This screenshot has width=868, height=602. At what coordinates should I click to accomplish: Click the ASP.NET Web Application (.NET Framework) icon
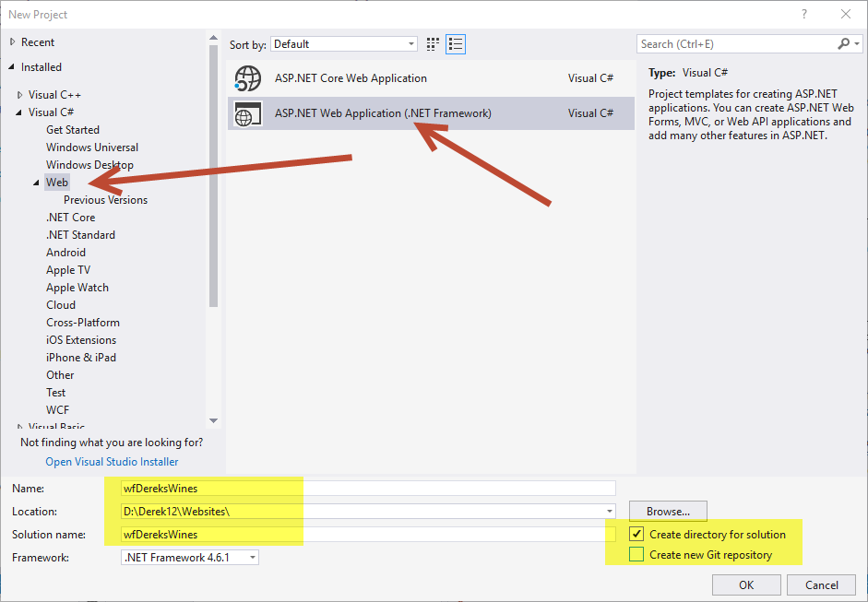(x=247, y=113)
